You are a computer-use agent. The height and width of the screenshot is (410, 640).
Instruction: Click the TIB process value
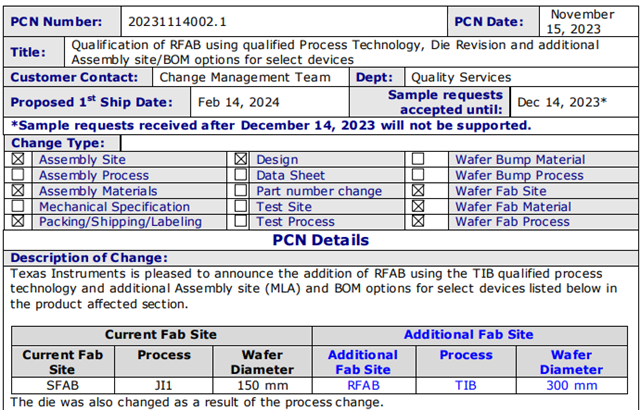point(466,385)
